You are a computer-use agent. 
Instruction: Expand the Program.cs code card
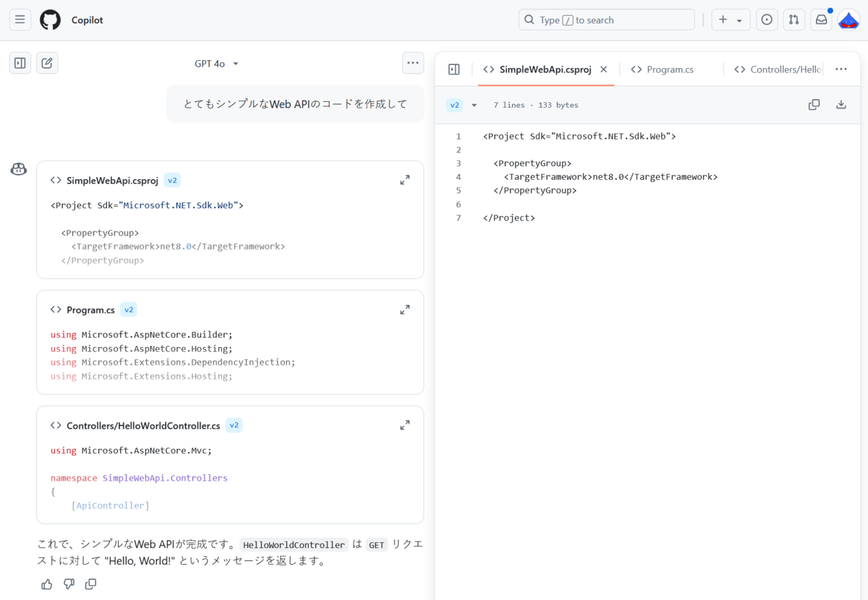(405, 309)
